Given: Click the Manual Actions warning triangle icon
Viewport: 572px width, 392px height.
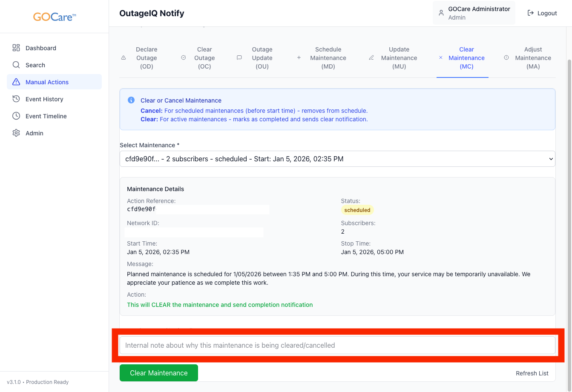Looking at the screenshot, I should (x=16, y=82).
